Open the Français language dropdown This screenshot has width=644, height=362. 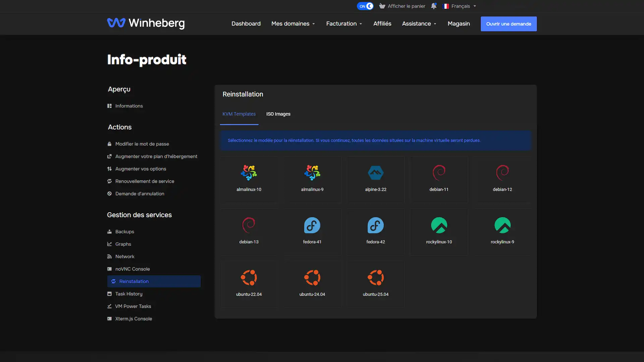pos(460,6)
